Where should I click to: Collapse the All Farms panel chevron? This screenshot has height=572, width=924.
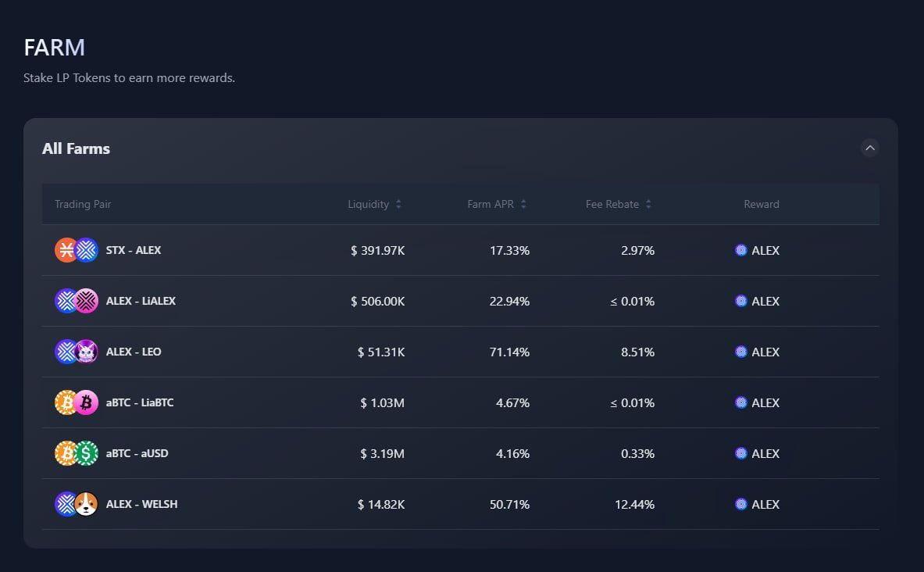pos(870,148)
